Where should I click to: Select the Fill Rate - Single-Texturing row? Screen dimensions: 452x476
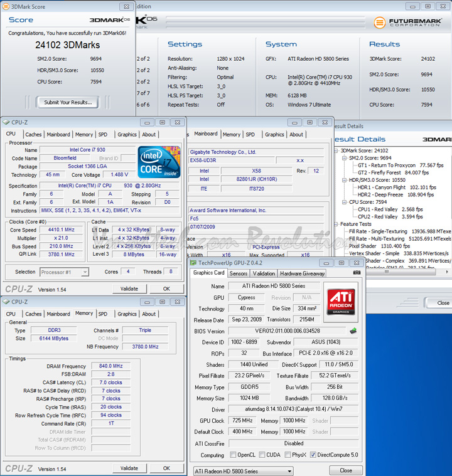click(x=400, y=231)
